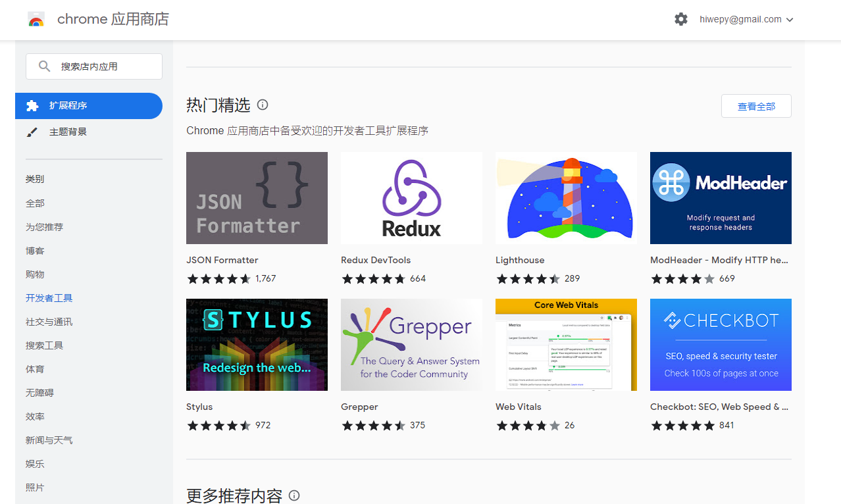The image size is (841, 504).
Task: Choose the 无障碍 category
Action: pos(39,393)
